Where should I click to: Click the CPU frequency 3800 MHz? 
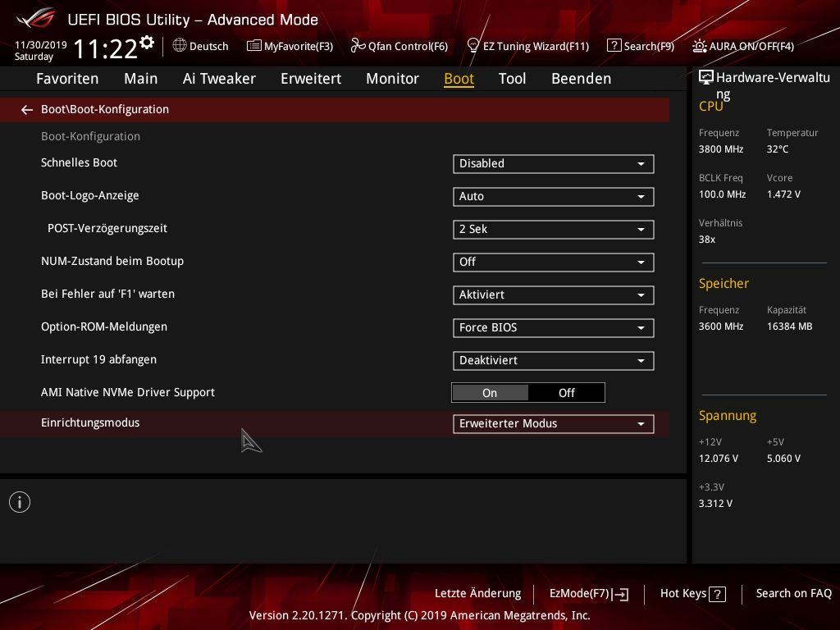coord(721,149)
